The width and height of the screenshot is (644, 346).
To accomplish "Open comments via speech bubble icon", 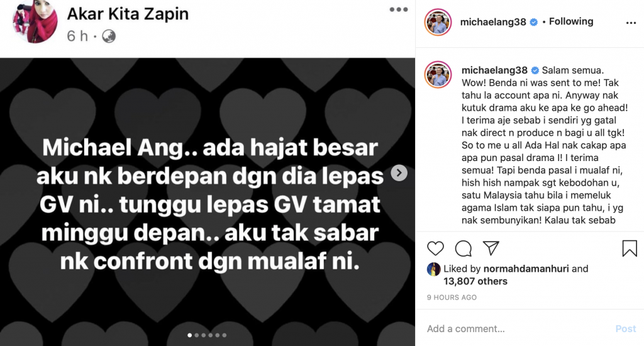I will coord(463,248).
